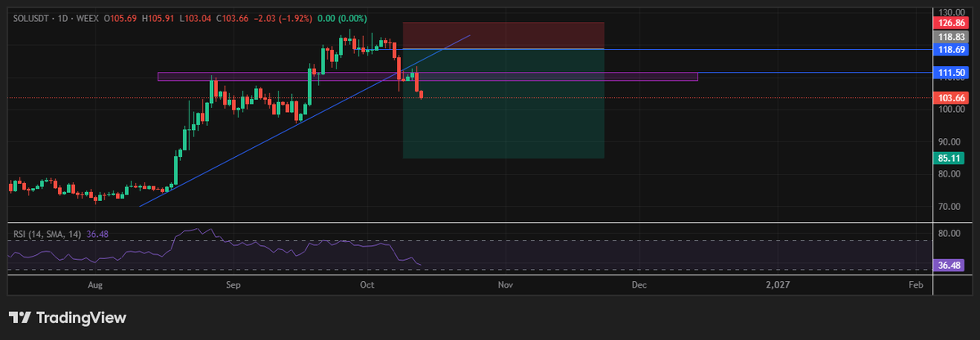The height and width of the screenshot is (340, 980).
Task: Click the 80.00 label on RSI axis
Action: click(x=948, y=234)
